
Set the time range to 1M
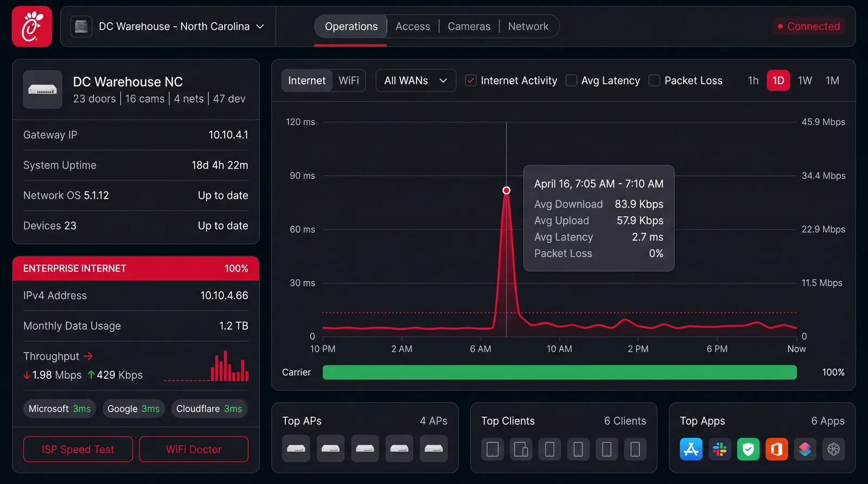tap(832, 81)
